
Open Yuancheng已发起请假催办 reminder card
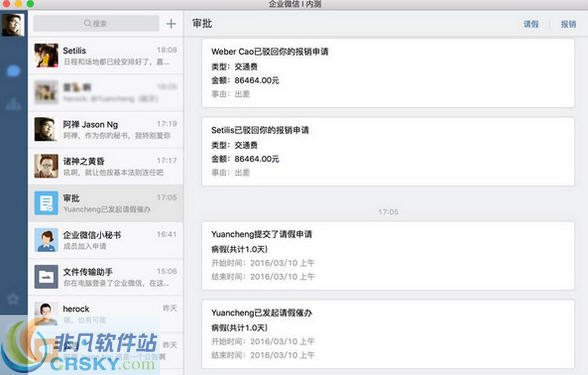(388, 334)
